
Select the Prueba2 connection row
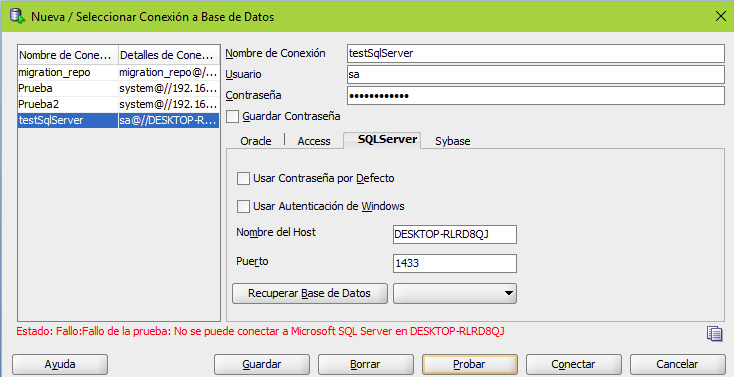pyautogui.click(x=118, y=104)
